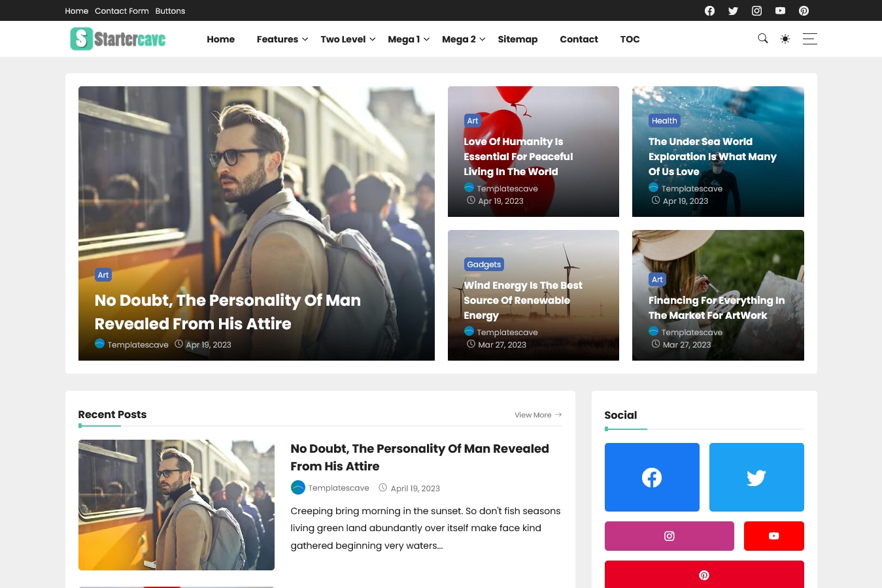Click the View More link
Image resolution: width=882 pixels, height=588 pixels.
533,415
